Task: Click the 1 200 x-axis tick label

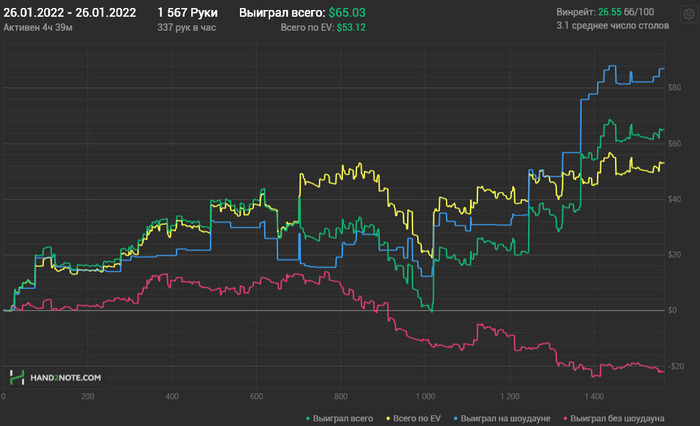Action: click(509, 396)
